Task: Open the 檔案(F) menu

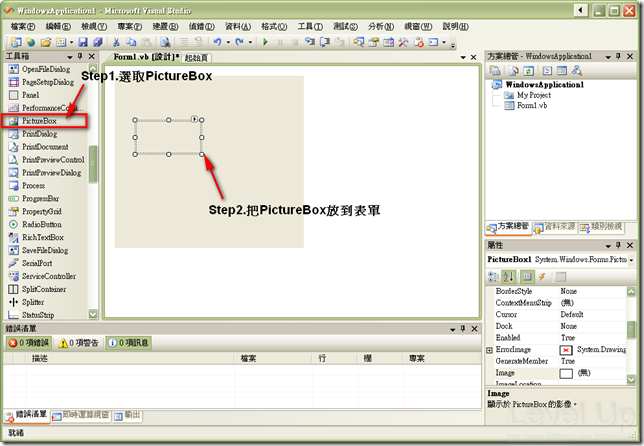Action: pyautogui.click(x=23, y=26)
